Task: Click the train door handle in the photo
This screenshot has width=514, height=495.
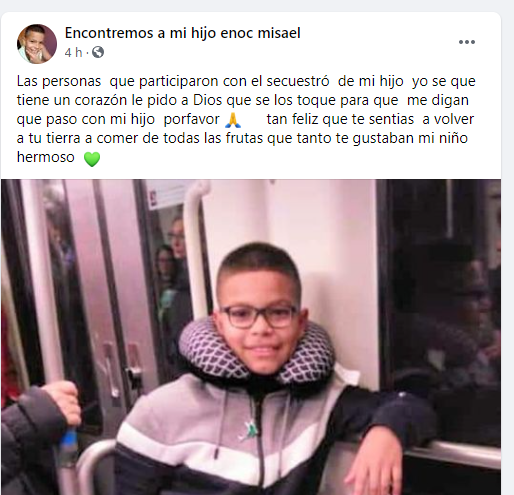Action: coord(134,367)
